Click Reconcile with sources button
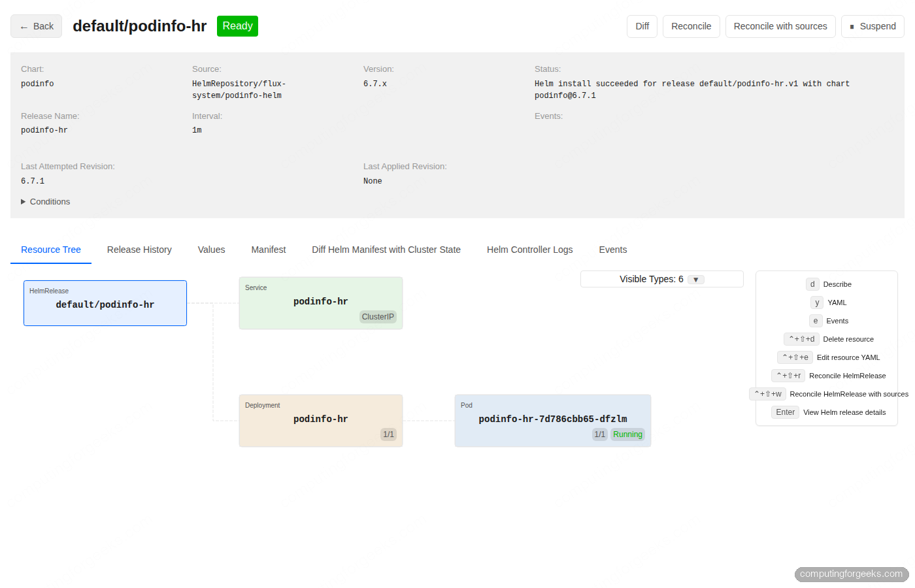Screen dimensions: 915x588 click(780, 26)
